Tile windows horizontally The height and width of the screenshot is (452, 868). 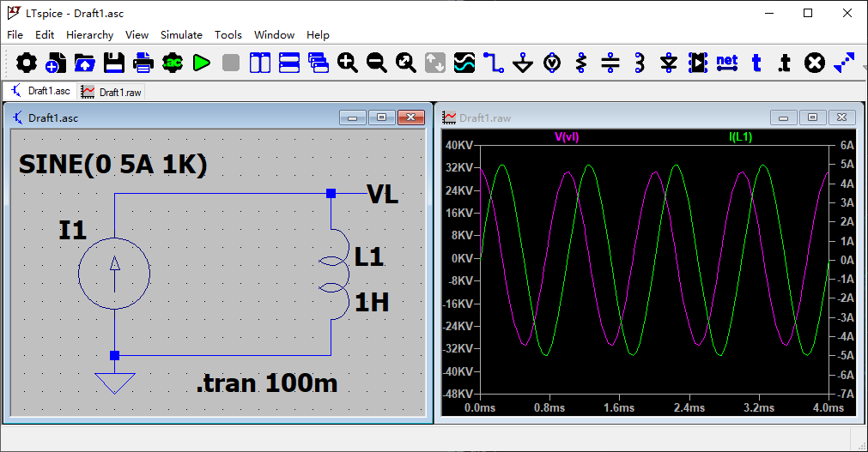point(289,63)
